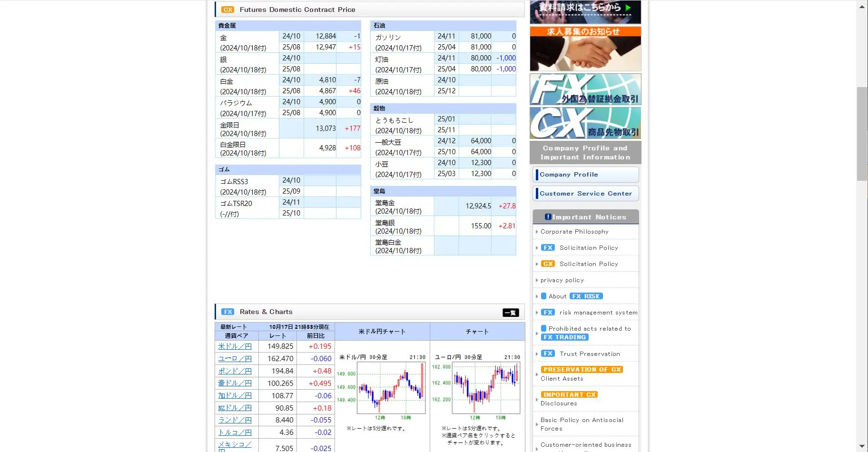This screenshot has width=868, height=452.
Task: Open Corporate Philosophy notice
Action: coord(574,232)
